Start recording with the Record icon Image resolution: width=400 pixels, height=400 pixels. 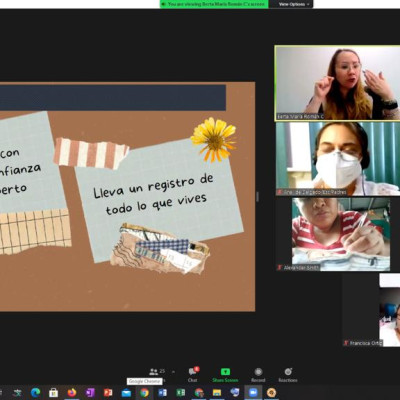point(258,375)
